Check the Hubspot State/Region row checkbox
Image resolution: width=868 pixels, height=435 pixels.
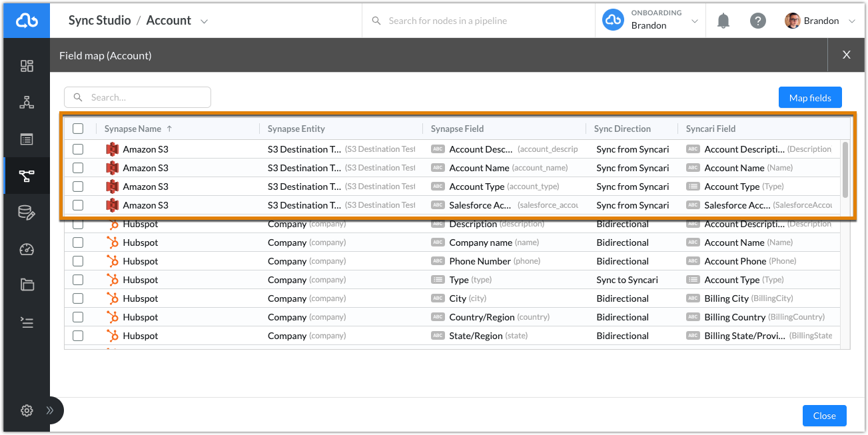tap(78, 336)
